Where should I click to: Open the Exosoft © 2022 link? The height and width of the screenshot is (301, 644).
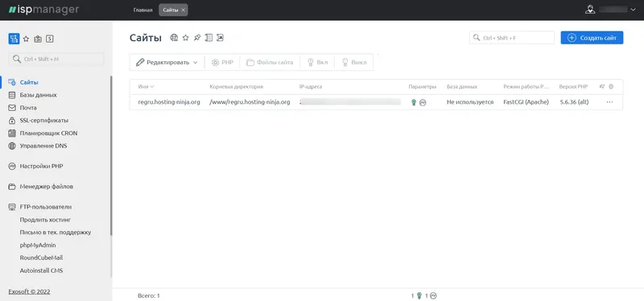29,291
